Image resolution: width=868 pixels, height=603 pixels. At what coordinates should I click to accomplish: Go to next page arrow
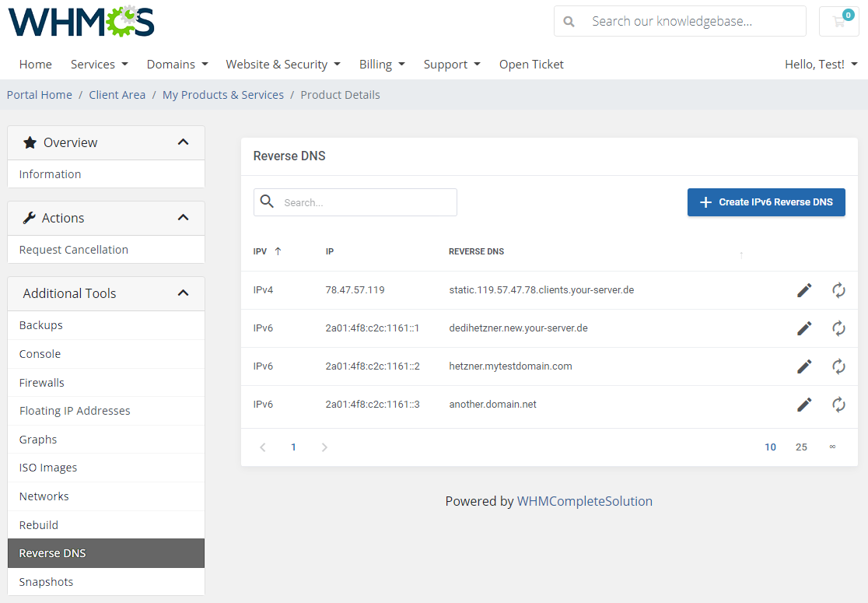tap(324, 447)
